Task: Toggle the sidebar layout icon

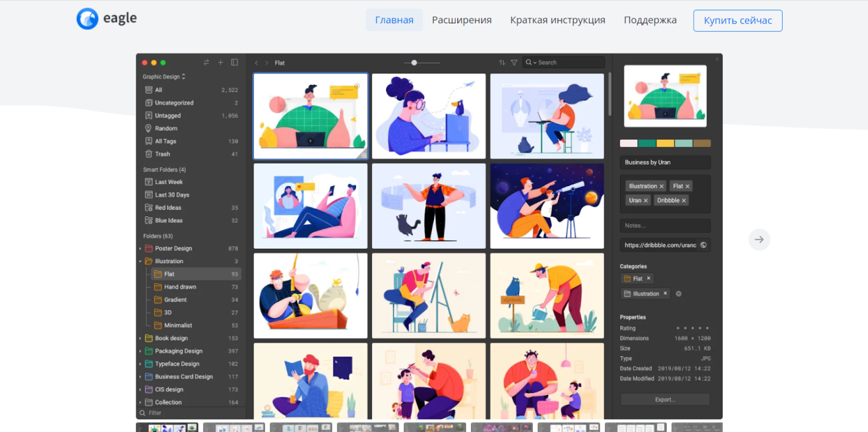Action: [x=234, y=62]
